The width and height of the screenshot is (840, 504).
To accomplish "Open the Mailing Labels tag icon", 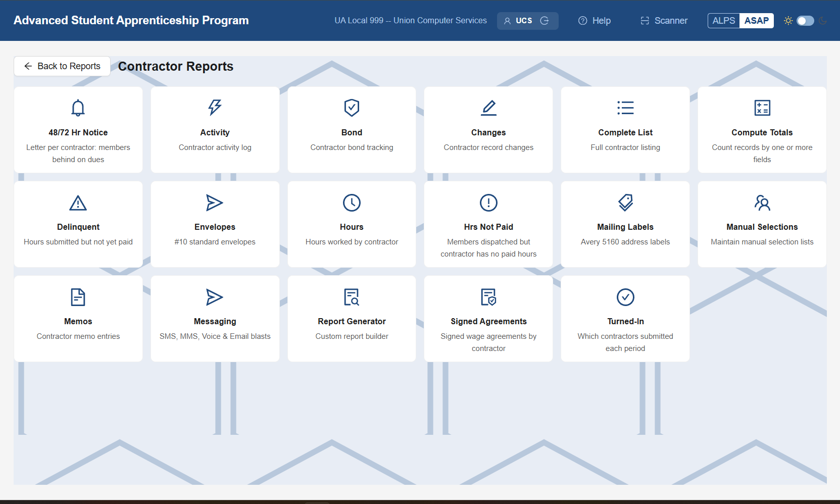I will (x=625, y=203).
